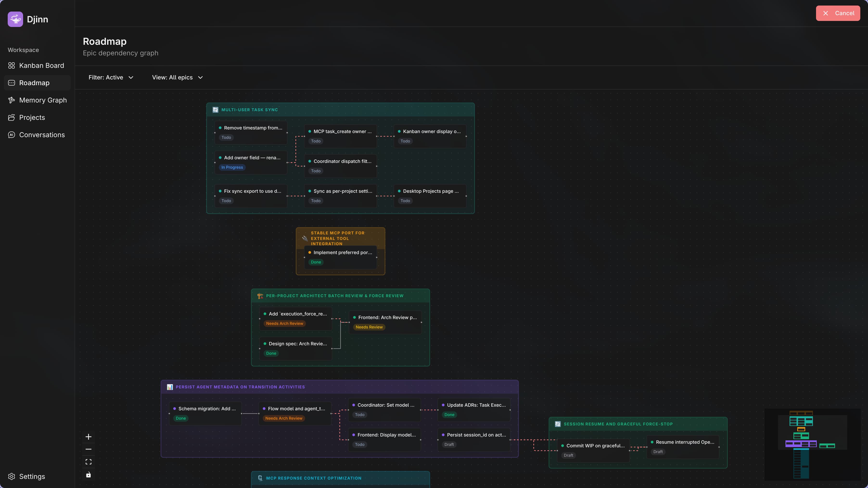Select the 'Add owner field' In Progress card

click(250, 162)
